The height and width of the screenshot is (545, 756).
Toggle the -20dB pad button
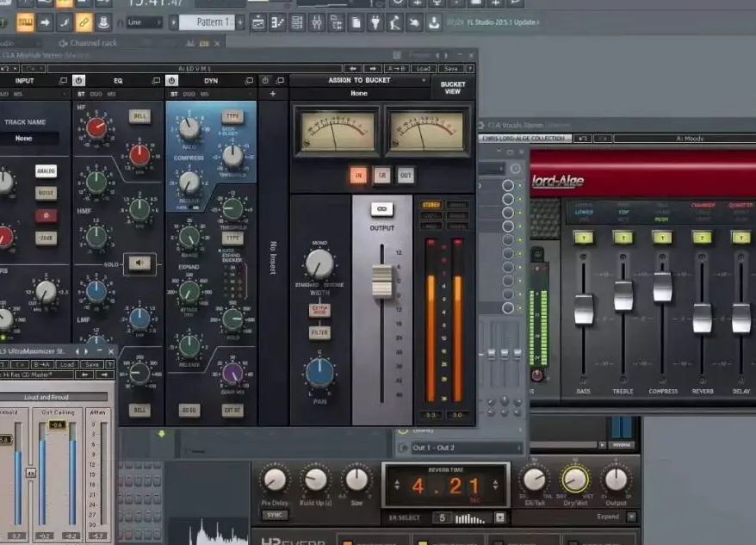pyautogui.click(x=46, y=238)
